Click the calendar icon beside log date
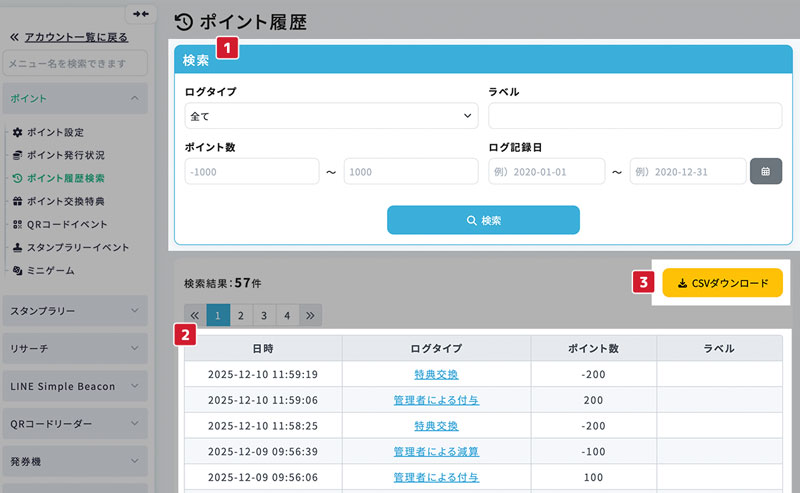 765,171
